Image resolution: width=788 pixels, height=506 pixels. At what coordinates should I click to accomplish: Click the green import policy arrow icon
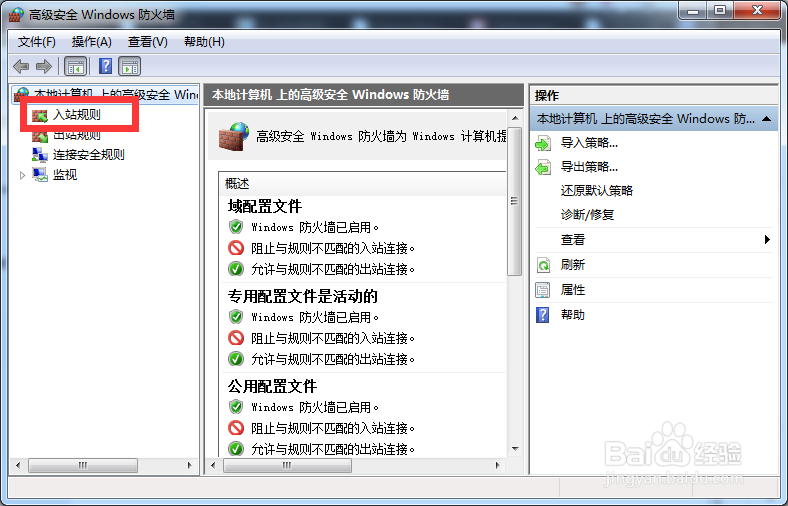tap(543, 144)
